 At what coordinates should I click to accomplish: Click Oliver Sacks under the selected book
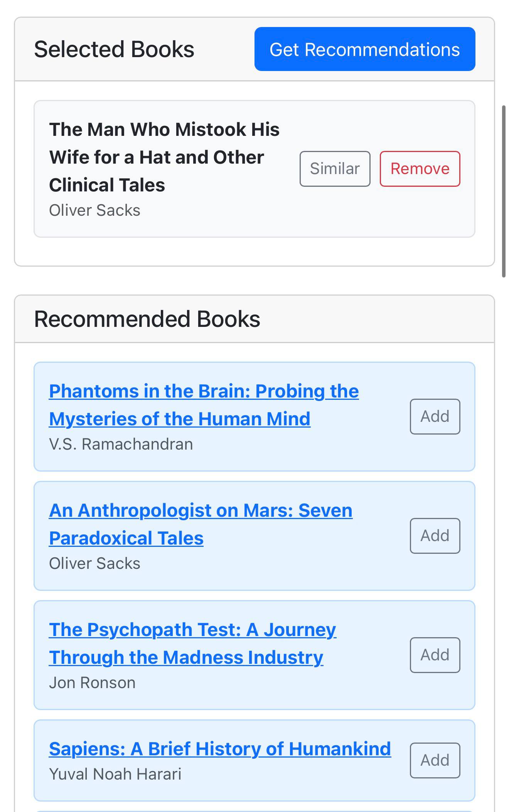tap(94, 210)
